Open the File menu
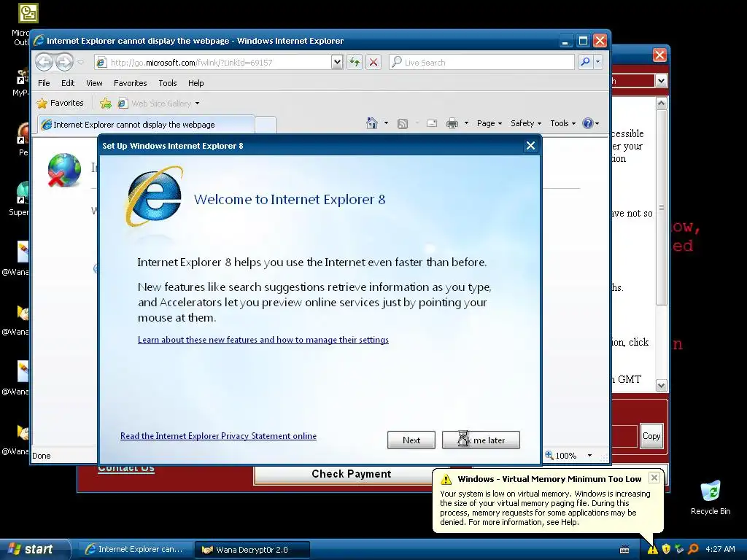The height and width of the screenshot is (560, 747). coord(44,83)
